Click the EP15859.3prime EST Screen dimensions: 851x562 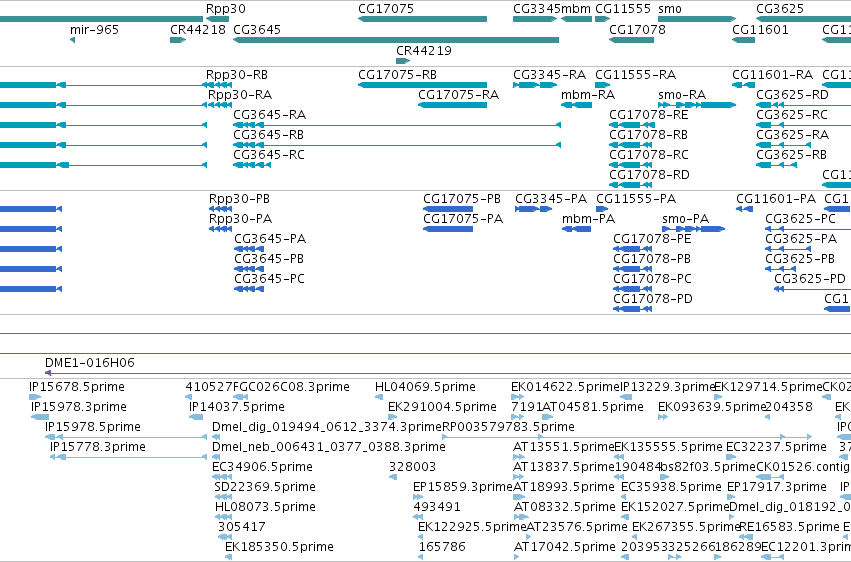(x=418, y=497)
